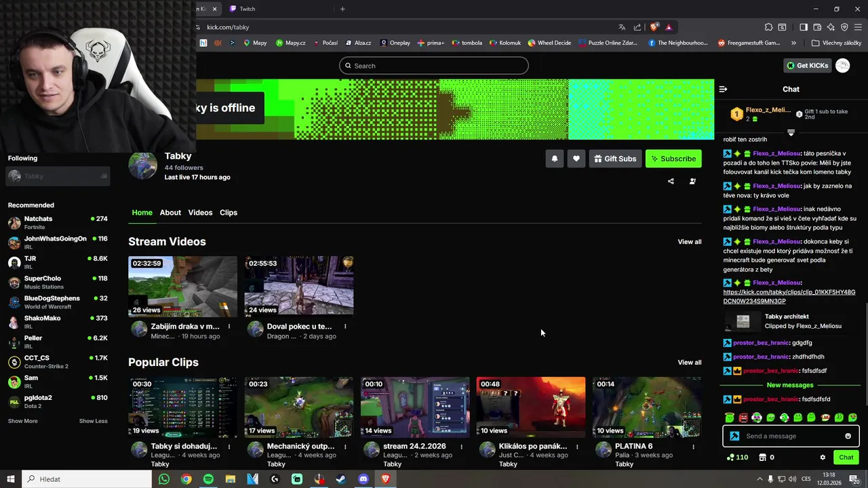The image size is (868, 488).
Task: Open options for Klikálos po panák clip
Action: (x=577, y=447)
